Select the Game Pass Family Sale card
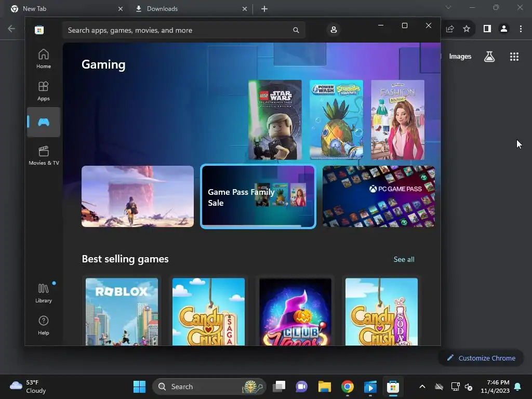Screen dimensions: 532x399 pyautogui.click(x=258, y=197)
